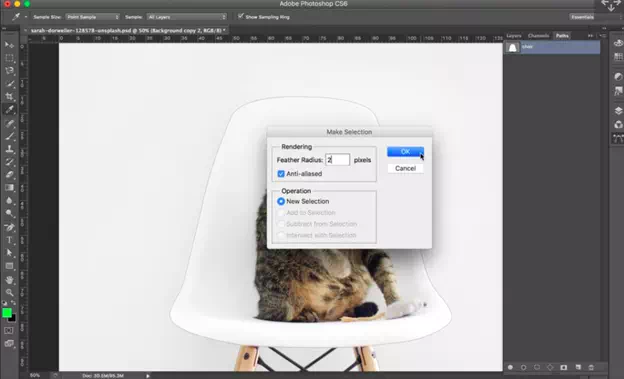Select the Clone Stamp tool
The image size is (624, 379).
click(9, 149)
